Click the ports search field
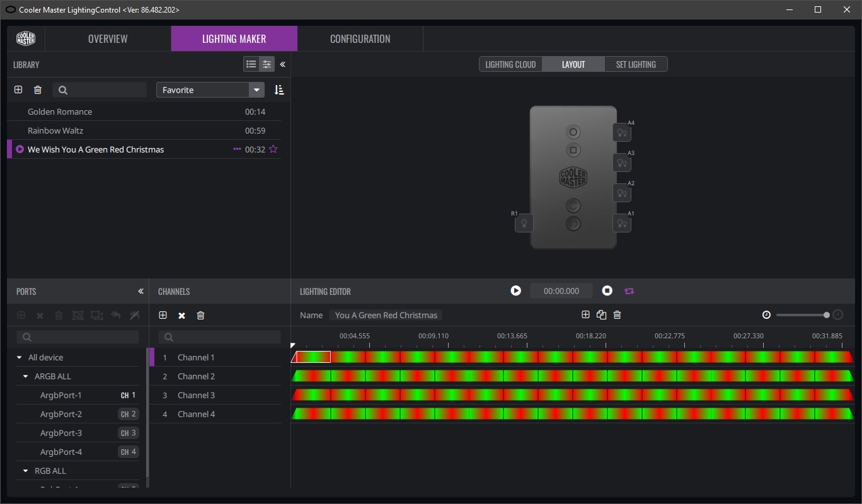 coord(78,337)
